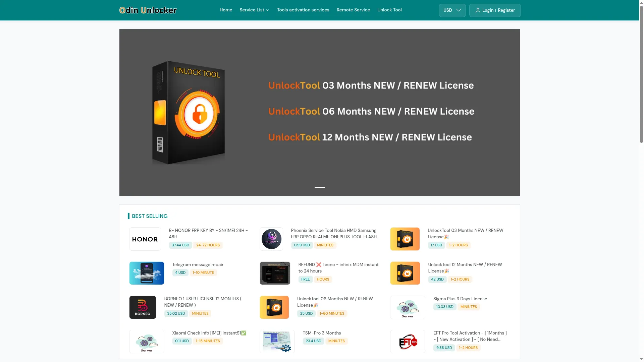Click the user profile icon beside Login

(x=478, y=10)
